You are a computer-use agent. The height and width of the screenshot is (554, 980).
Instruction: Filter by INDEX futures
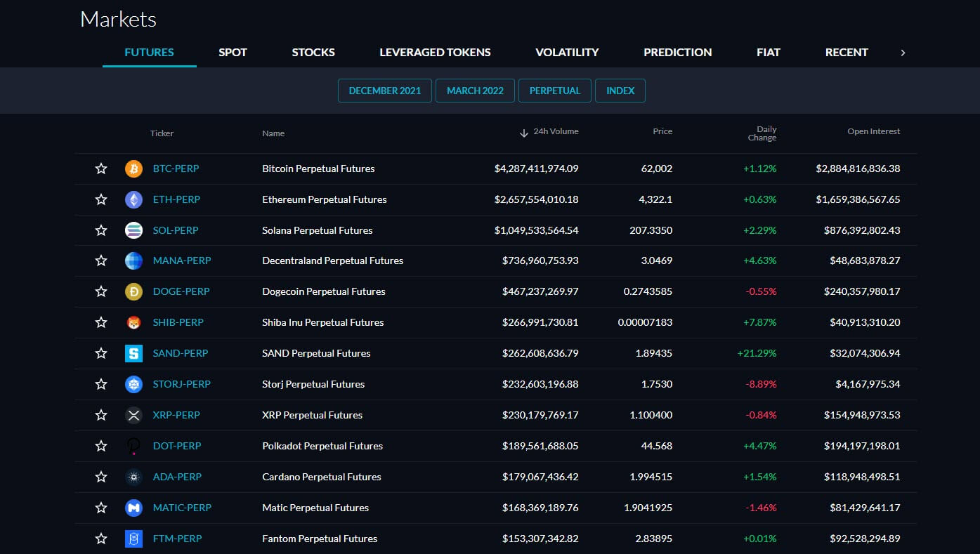click(620, 91)
